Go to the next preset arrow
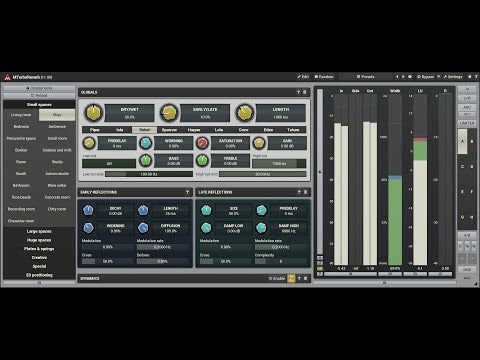The width and height of the screenshot is (480, 360). click(403, 77)
